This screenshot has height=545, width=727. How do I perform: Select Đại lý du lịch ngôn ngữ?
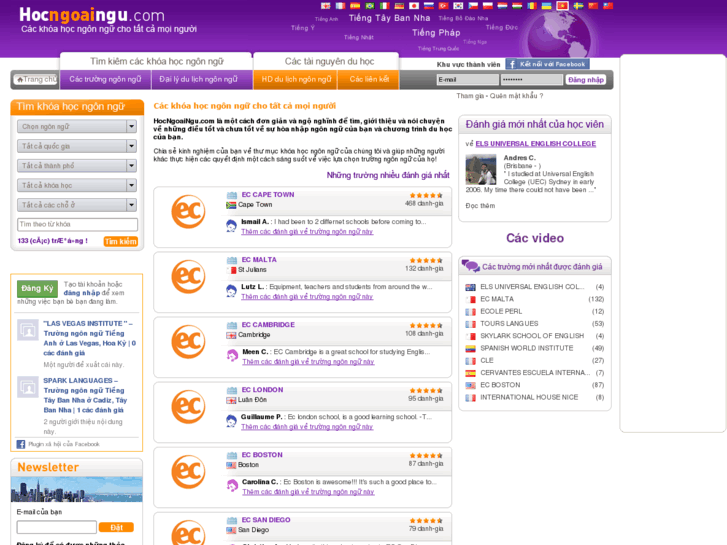coord(198,79)
